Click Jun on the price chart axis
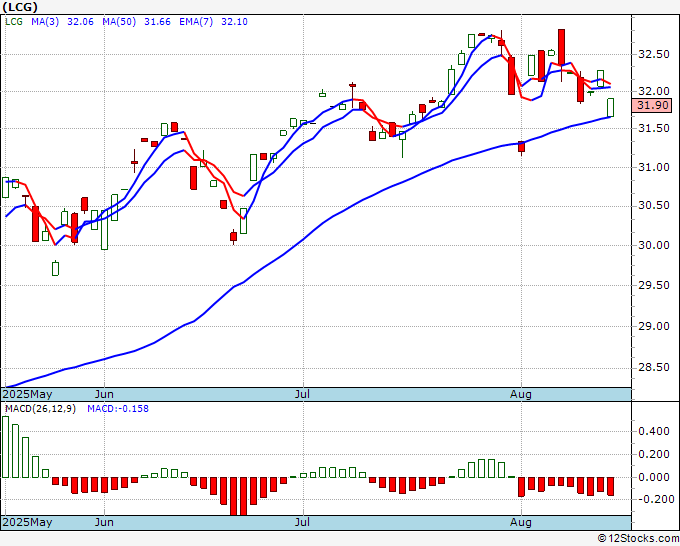Image resolution: width=680 pixels, height=546 pixels. [104, 394]
